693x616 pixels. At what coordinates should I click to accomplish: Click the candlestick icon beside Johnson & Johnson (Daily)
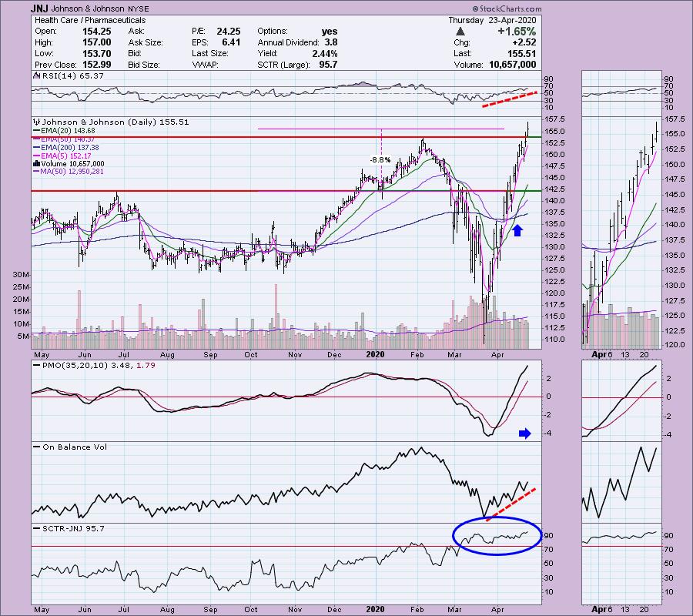(x=37, y=122)
